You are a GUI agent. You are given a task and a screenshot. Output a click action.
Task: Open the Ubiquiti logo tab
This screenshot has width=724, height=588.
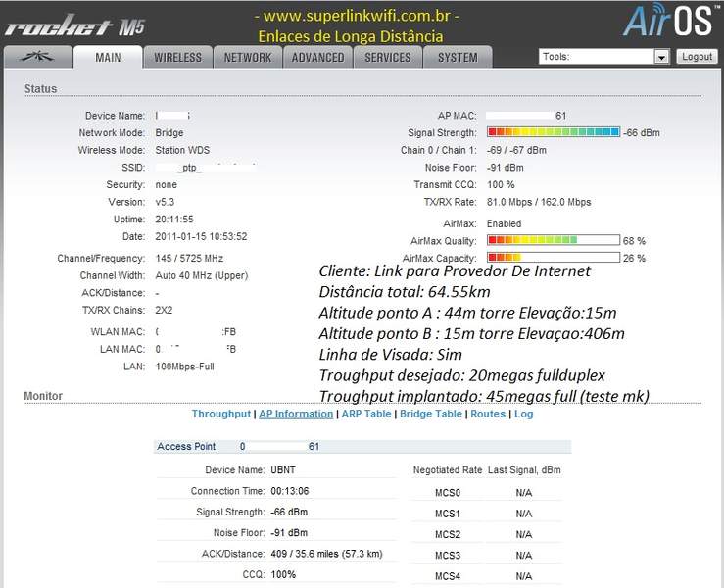click(x=38, y=57)
